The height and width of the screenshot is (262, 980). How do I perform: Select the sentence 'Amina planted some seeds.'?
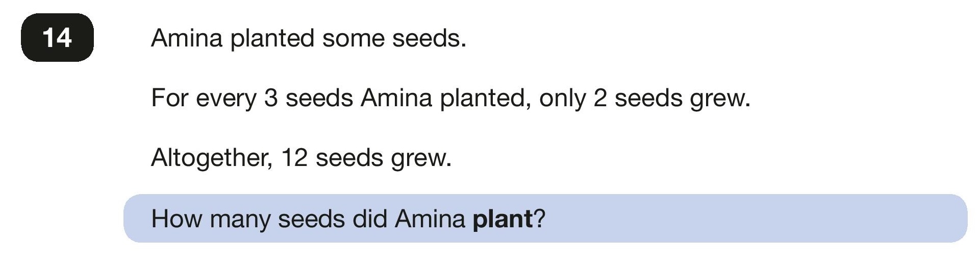coord(309,38)
